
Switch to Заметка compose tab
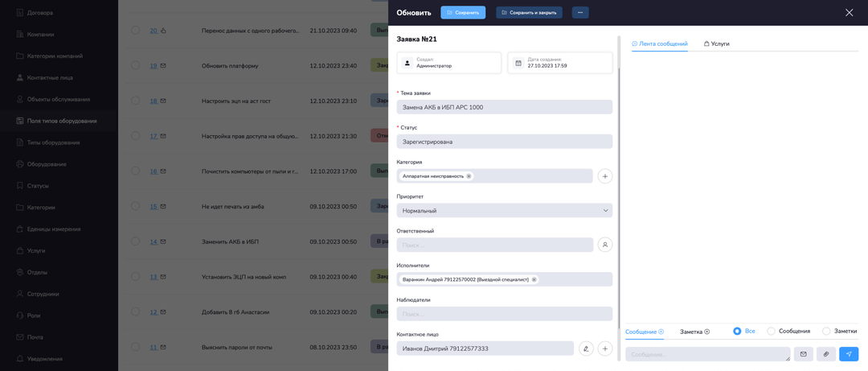pyautogui.click(x=694, y=332)
